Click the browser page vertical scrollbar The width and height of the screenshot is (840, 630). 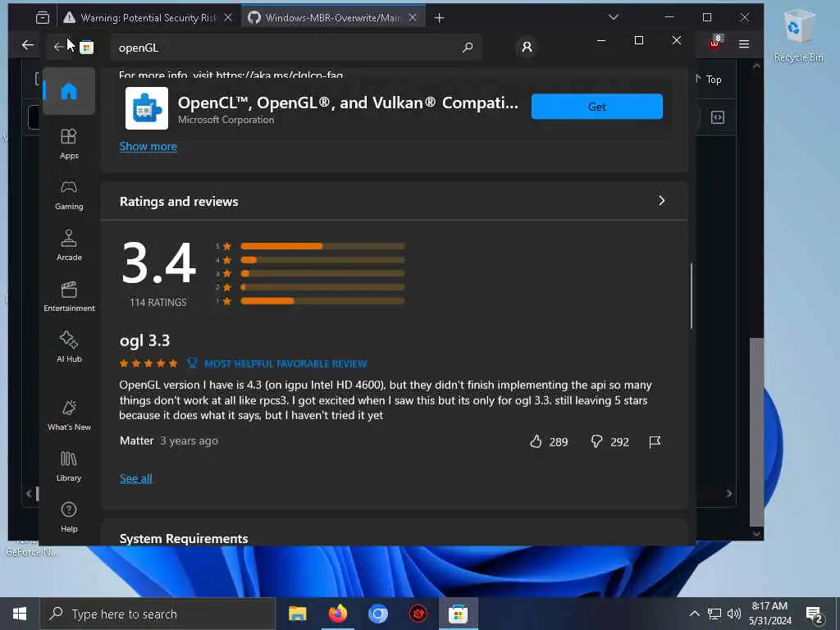(756, 431)
